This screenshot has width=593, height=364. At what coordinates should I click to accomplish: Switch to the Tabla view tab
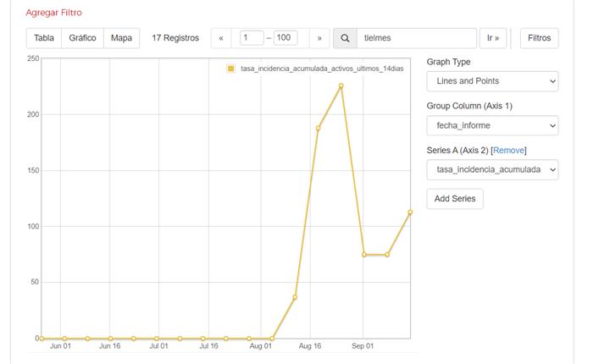click(44, 38)
